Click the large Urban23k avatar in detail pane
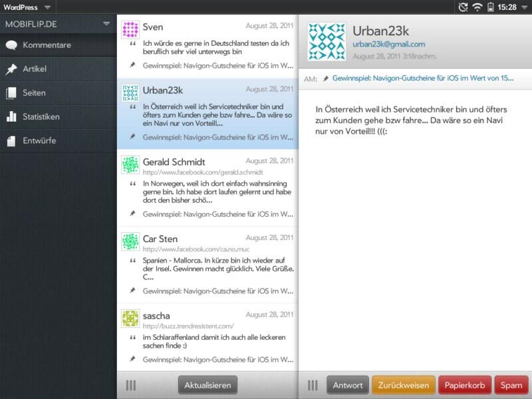 click(x=327, y=41)
